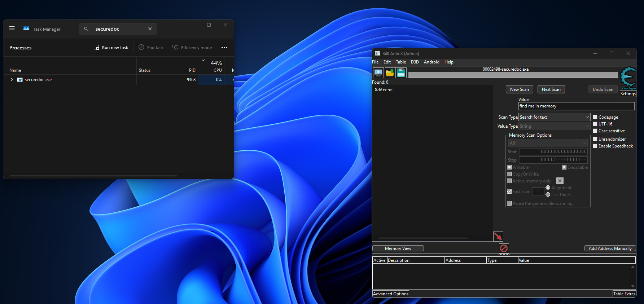This screenshot has width=644, height=304.
Task: Enable the UTF-16 checkbox
Action: [x=595, y=124]
